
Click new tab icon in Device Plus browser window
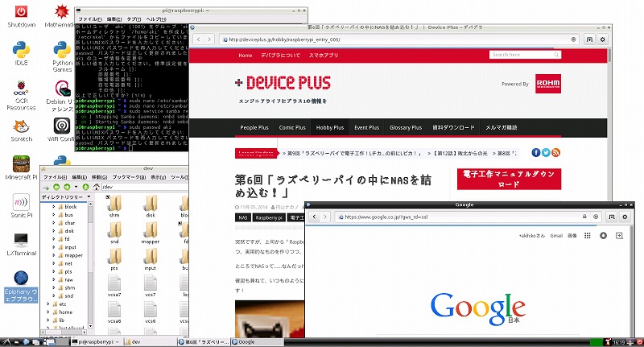click(x=589, y=39)
